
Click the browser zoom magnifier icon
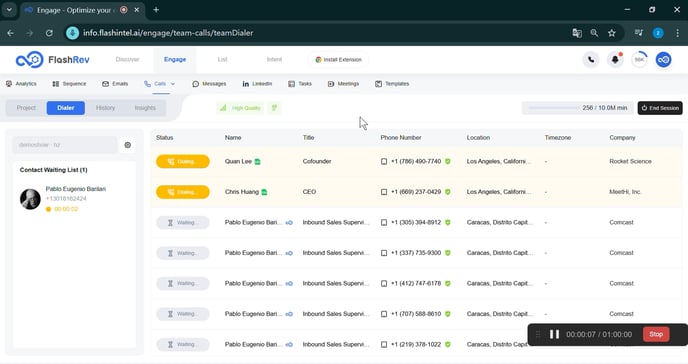point(594,33)
